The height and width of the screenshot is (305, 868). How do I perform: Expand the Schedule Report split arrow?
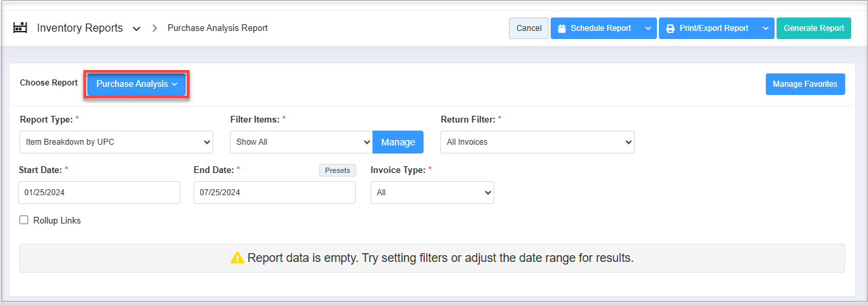(x=647, y=28)
